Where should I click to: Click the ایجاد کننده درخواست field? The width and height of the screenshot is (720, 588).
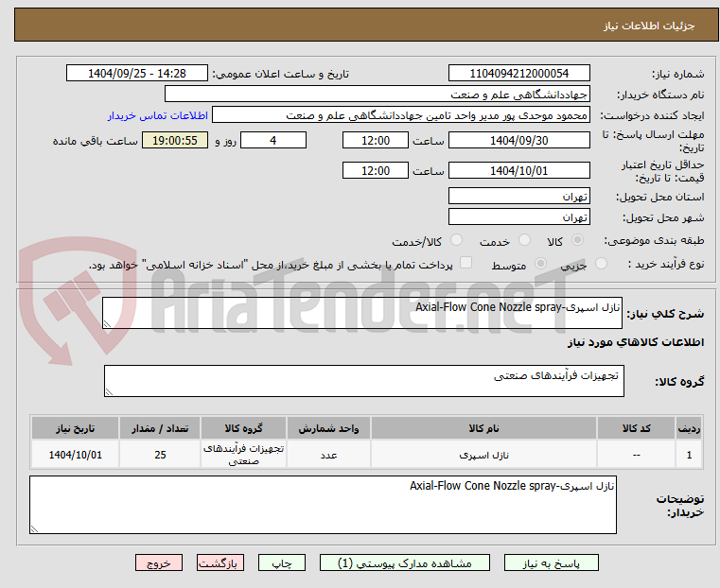pyautogui.click(x=401, y=115)
